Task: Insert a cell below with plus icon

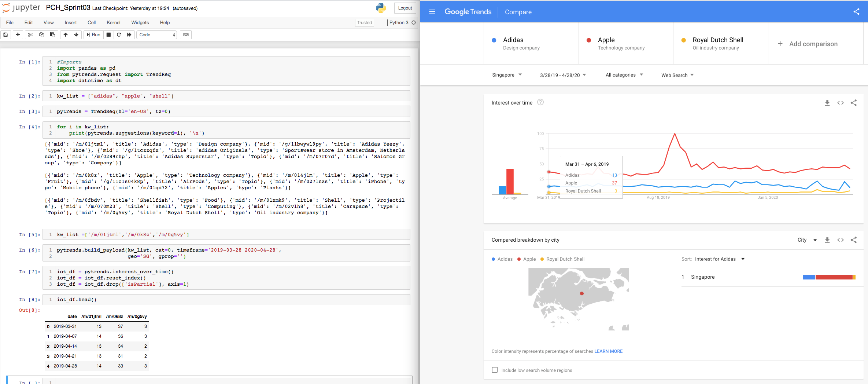Action: tap(18, 34)
